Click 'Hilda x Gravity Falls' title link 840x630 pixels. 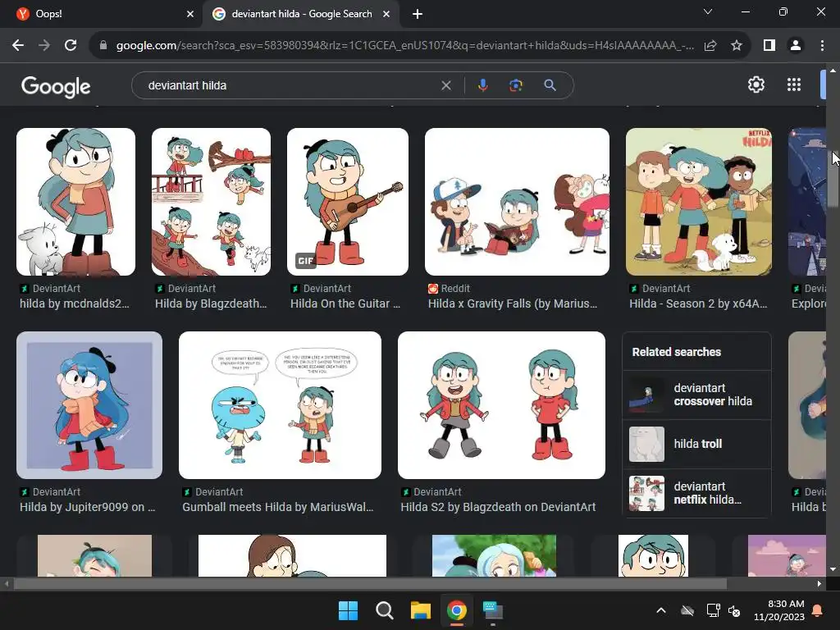[x=513, y=304]
